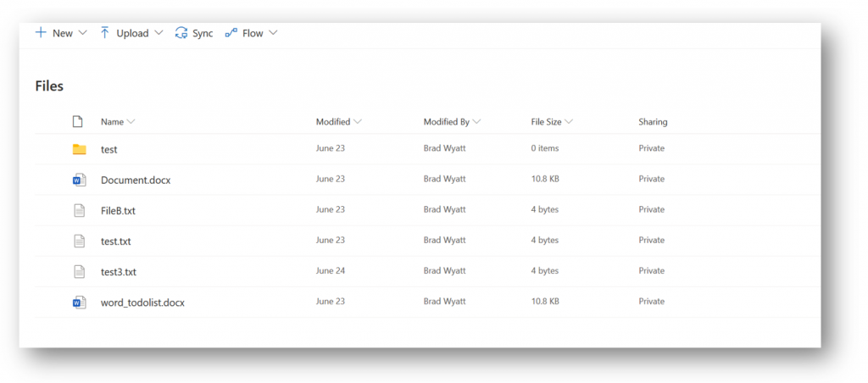This screenshot has width=868, height=383.
Task: Click Private sharing status for test folder
Action: click(652, 148)
